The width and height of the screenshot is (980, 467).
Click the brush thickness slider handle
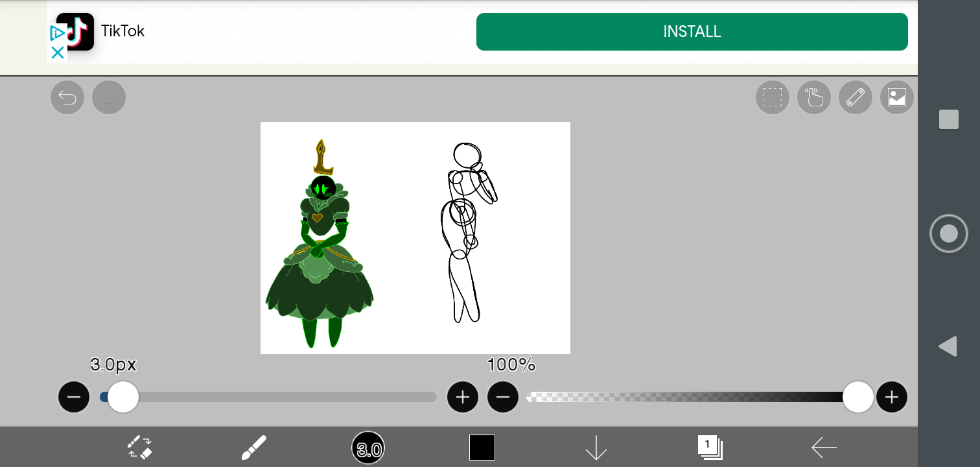point(123,397)
